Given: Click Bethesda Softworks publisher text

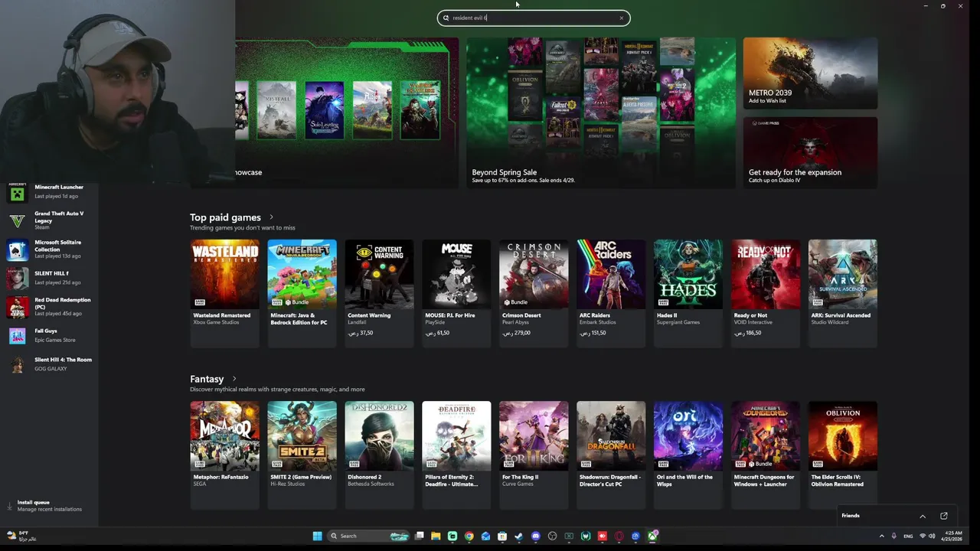Looking at the screenshot, I should point(371,484).
